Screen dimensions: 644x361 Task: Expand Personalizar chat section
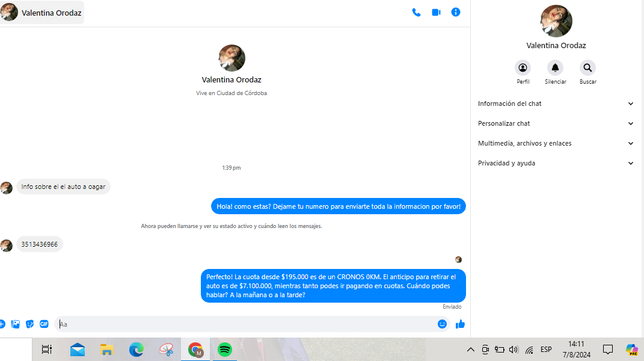556,123
